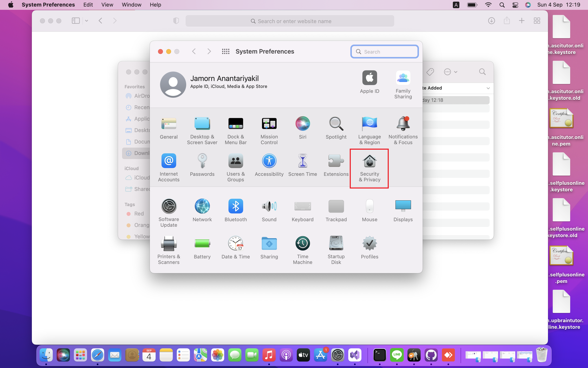Focus the System Preferences search field
The height and width of the screenshot is (368, 588).
[x=385, y=52]
